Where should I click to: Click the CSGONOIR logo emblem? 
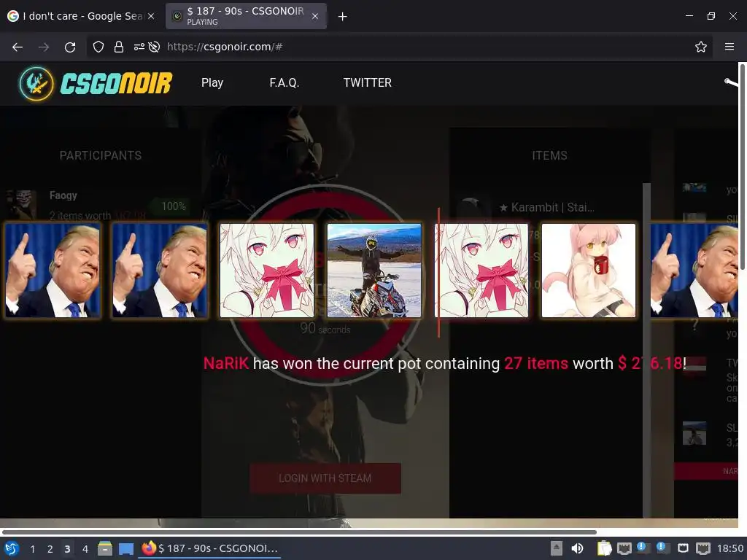(x=36, y=83)
